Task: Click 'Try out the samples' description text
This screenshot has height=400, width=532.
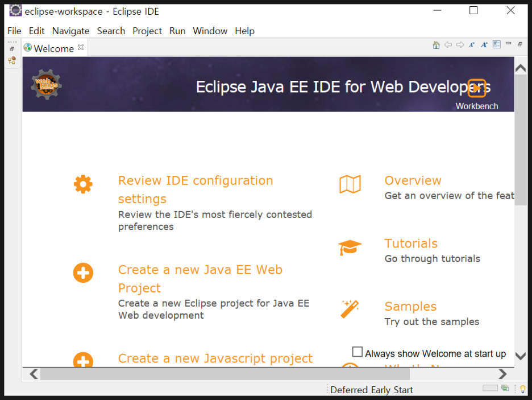Action: pos(431,321)
